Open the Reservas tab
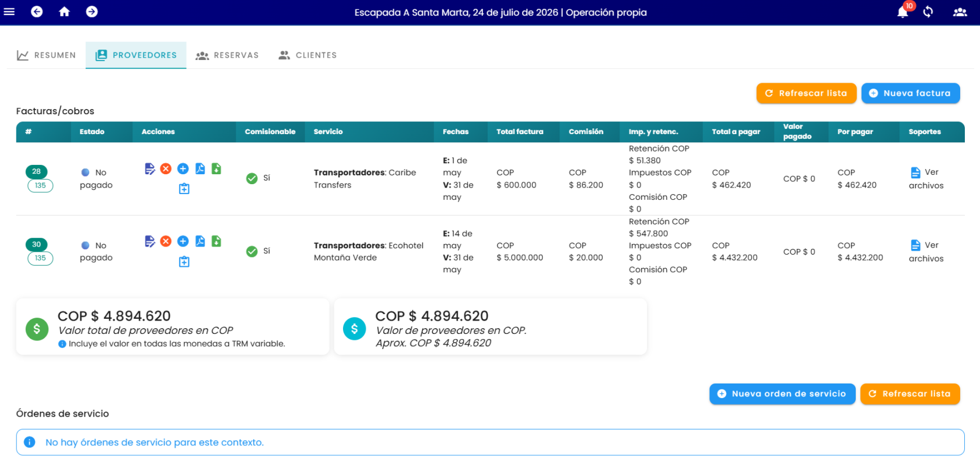 point(228,55)
